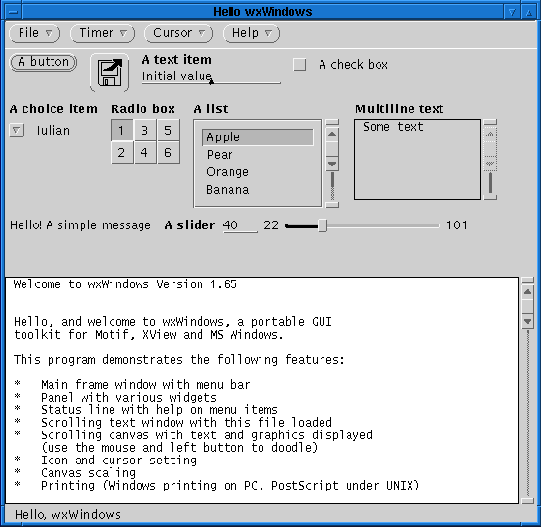Select radio box option 6
This screenshot has width=541, height=529.
[x=168, y=153]
